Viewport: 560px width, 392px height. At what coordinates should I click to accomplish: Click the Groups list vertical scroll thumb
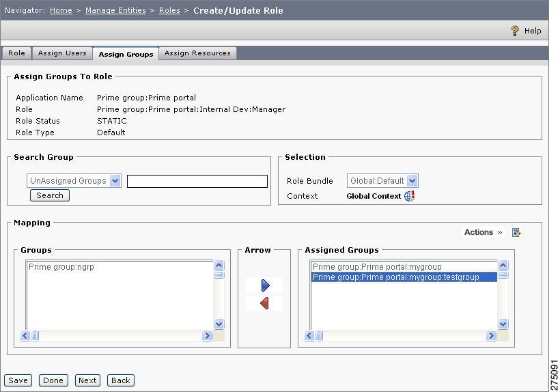coord(219,275)
